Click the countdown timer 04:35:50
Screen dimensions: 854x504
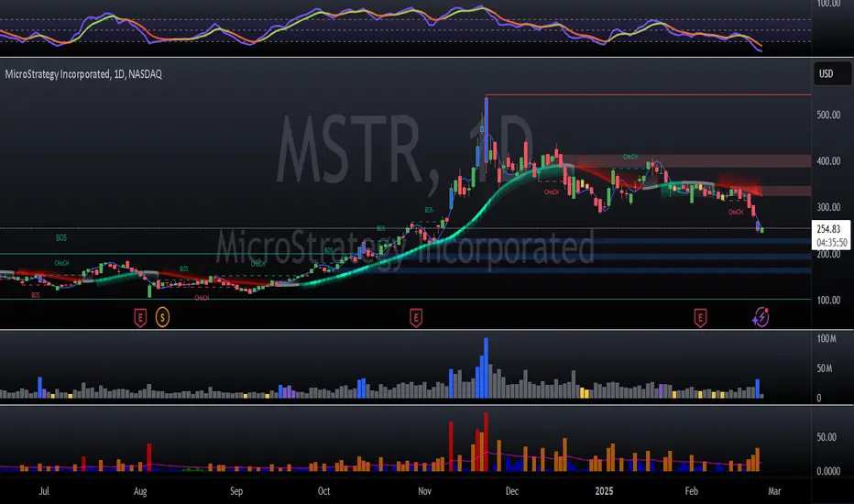tap(832, 243)
